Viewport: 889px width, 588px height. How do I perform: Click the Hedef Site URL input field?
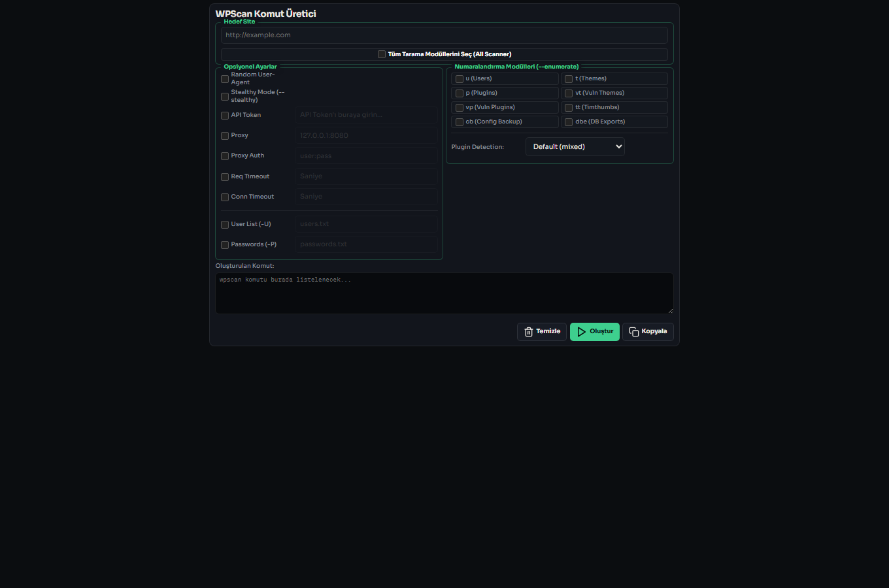444,35
